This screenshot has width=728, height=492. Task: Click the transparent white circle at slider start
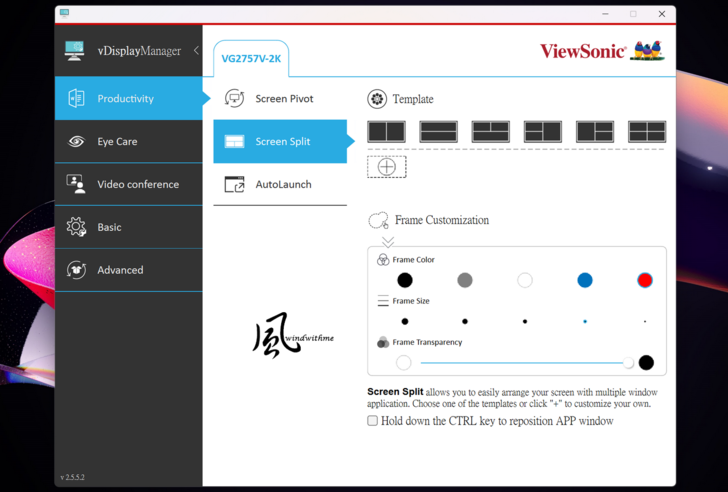click(404, 363)
